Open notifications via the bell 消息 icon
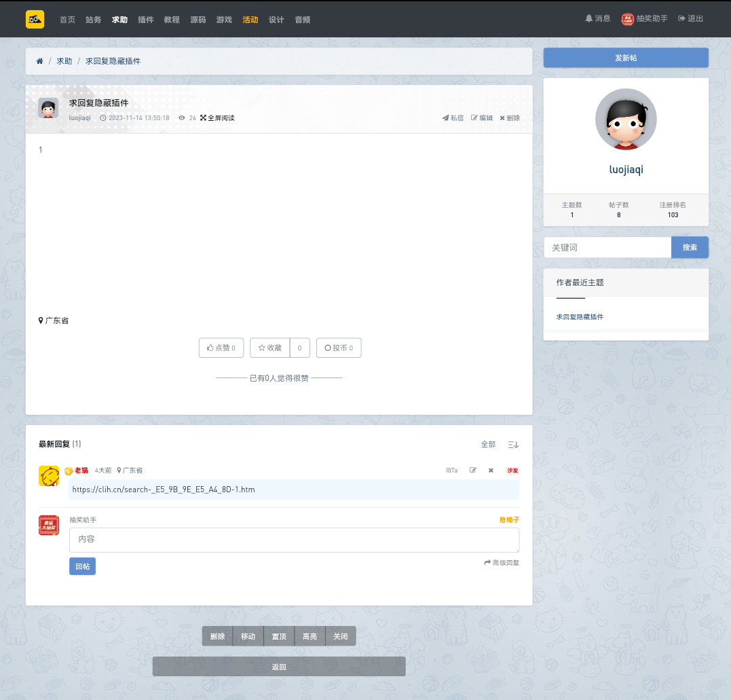Image resolution: width=731 pixels, height=700 pixels. [x=598, y=19]
